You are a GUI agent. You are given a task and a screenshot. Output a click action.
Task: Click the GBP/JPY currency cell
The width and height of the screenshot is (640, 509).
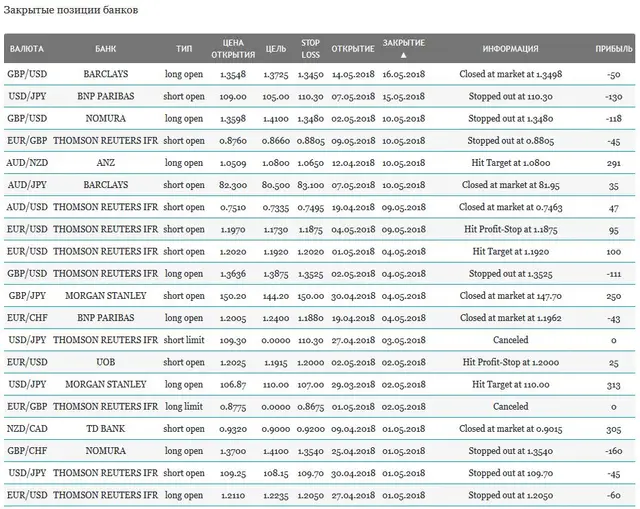27,296
